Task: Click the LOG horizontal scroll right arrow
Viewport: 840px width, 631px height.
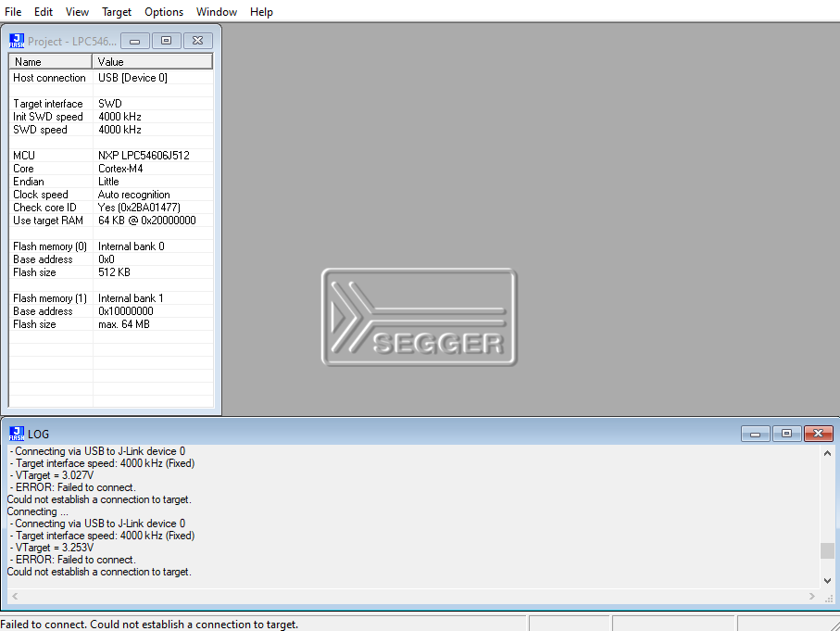Action: click(x=812, y=596)
